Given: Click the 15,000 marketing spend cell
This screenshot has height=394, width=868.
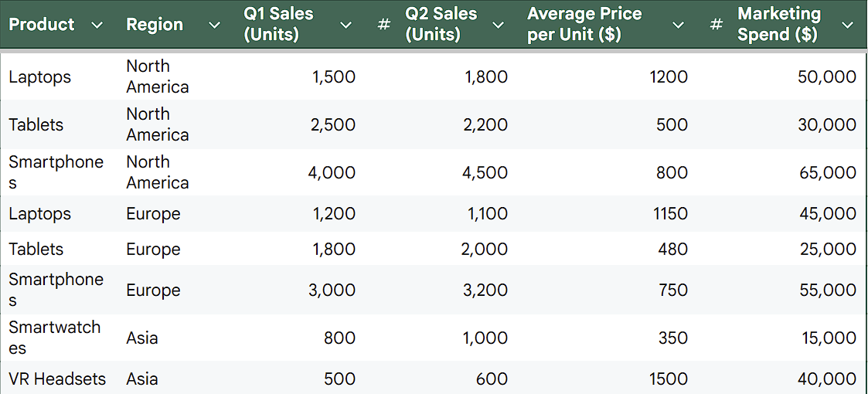Looking at the screenshot, I should coord(827,338).
